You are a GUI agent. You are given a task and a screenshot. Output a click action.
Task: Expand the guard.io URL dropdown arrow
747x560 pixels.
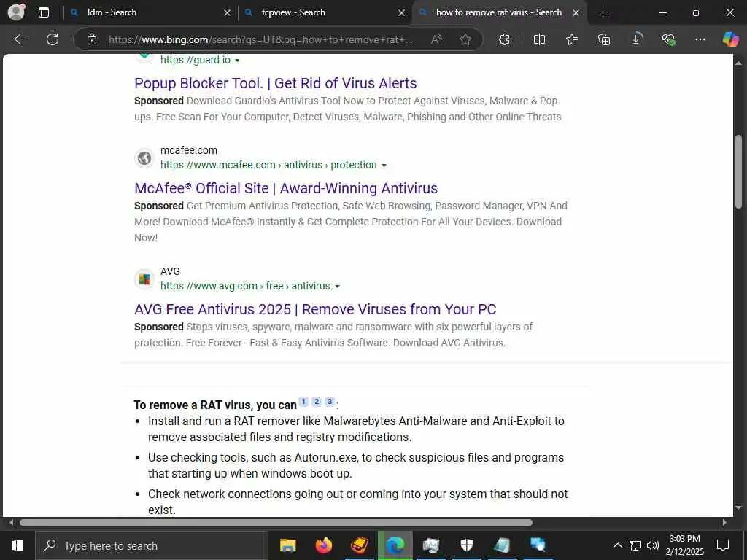coord(237,61)
